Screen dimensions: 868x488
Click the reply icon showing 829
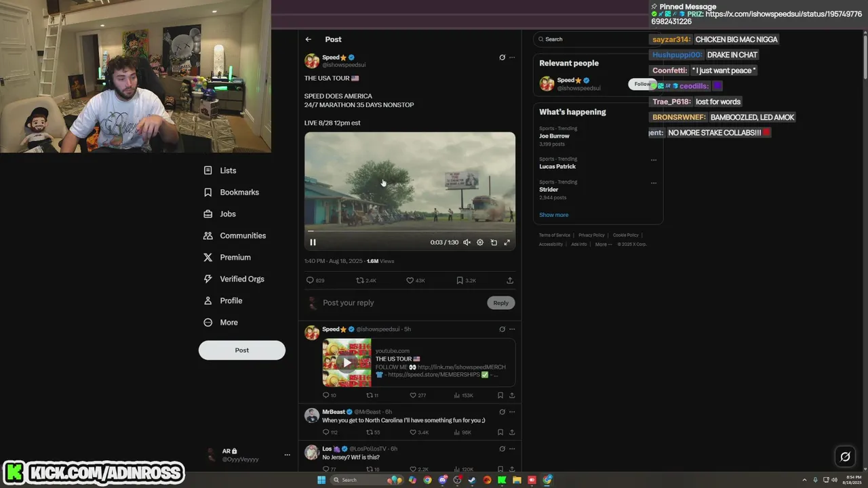click(315, 280)
